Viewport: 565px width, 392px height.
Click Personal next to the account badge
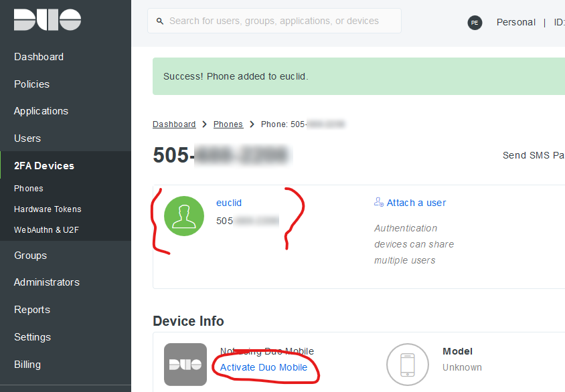[x=515, y=22]
